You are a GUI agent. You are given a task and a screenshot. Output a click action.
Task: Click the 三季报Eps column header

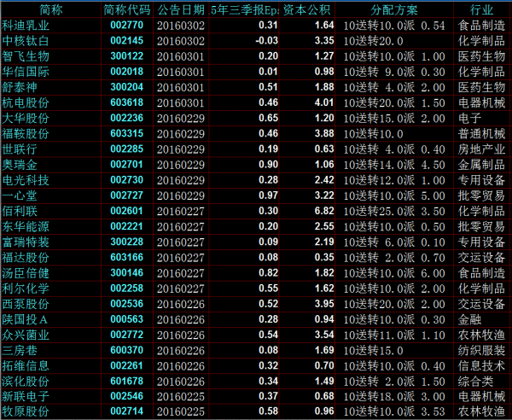tap(244, 9)
